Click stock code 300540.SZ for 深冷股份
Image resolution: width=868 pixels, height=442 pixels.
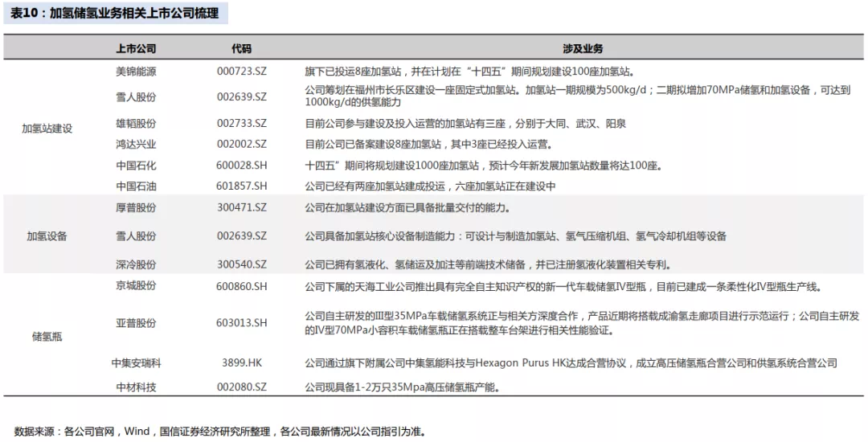coord(241,264)
